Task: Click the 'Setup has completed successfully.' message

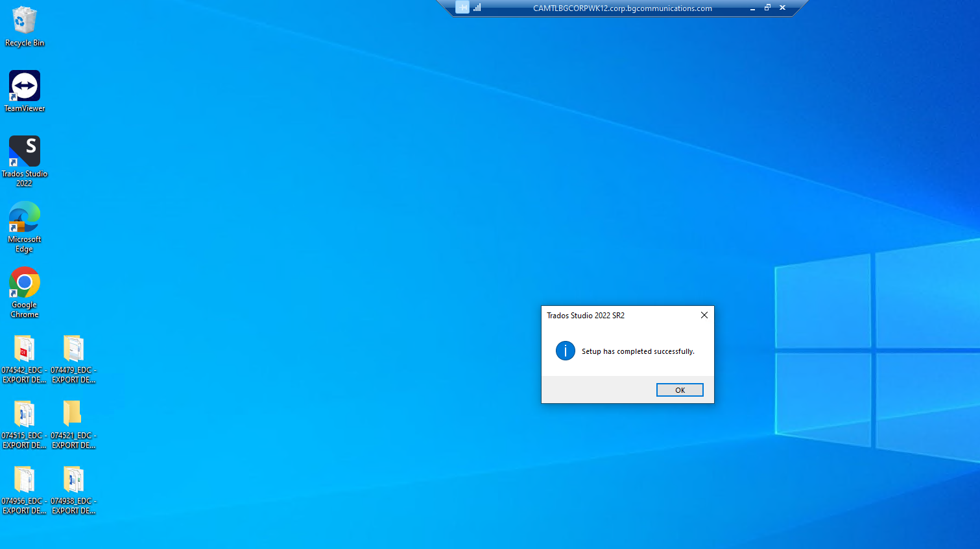Action: [638, 351]
